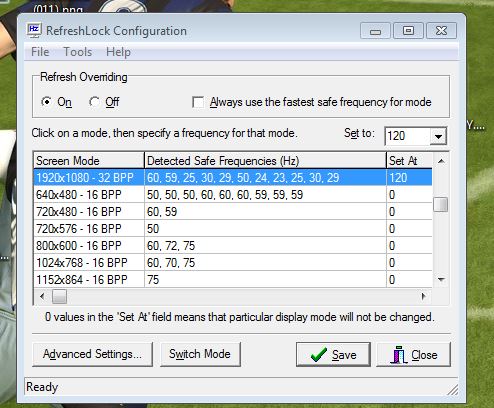Click frequencies cell '60, 59'
The width and height of the screenshot is (494, 408).
click(x=265, y=212)
